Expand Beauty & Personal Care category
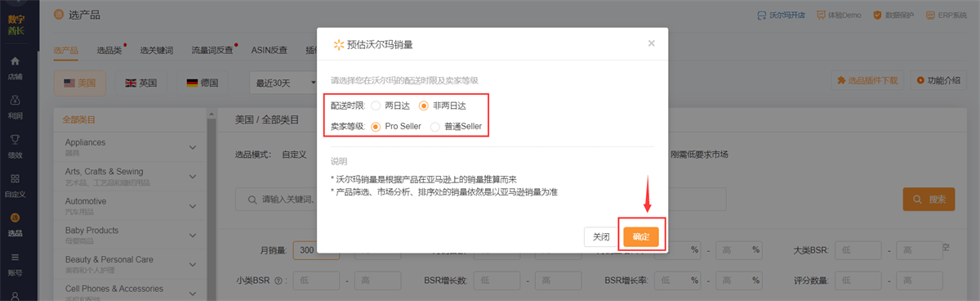This screenshot has height=301, width=980. coord(193,265)
